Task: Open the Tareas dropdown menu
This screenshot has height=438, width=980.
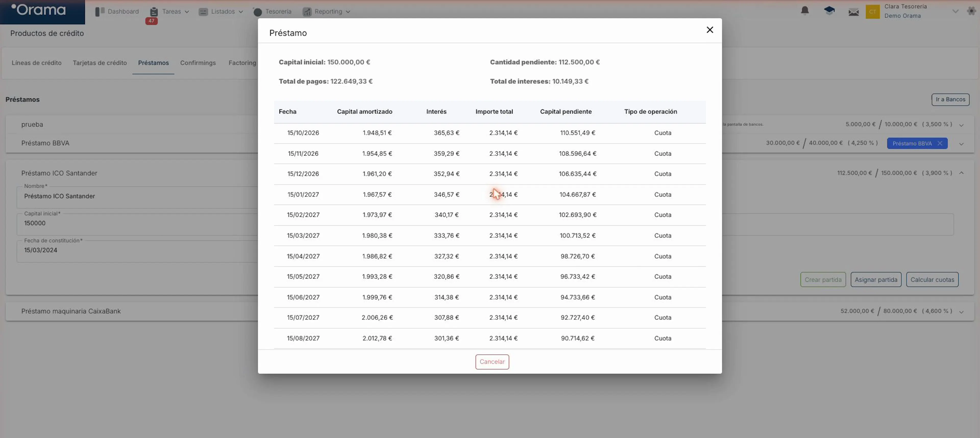Action: (170, 11)
